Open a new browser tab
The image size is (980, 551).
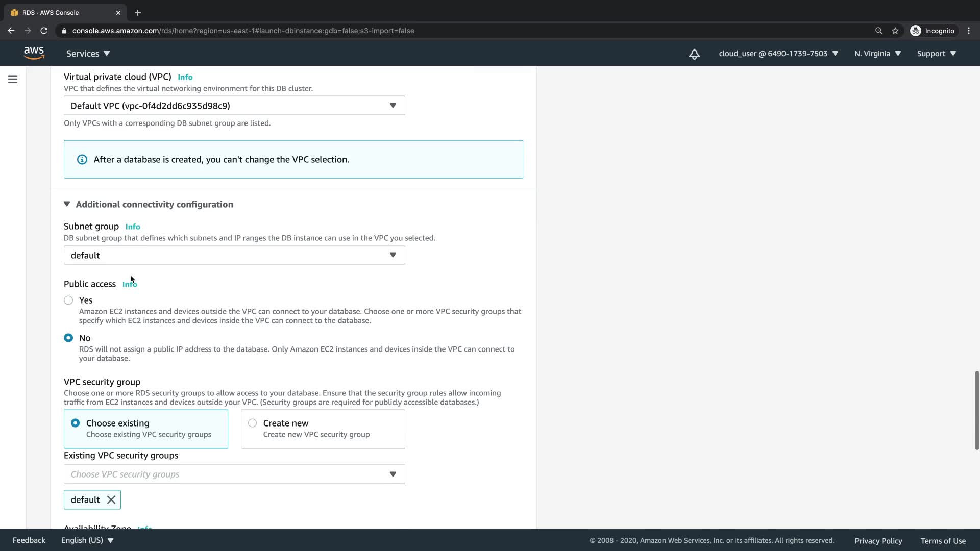click(138, 13)
